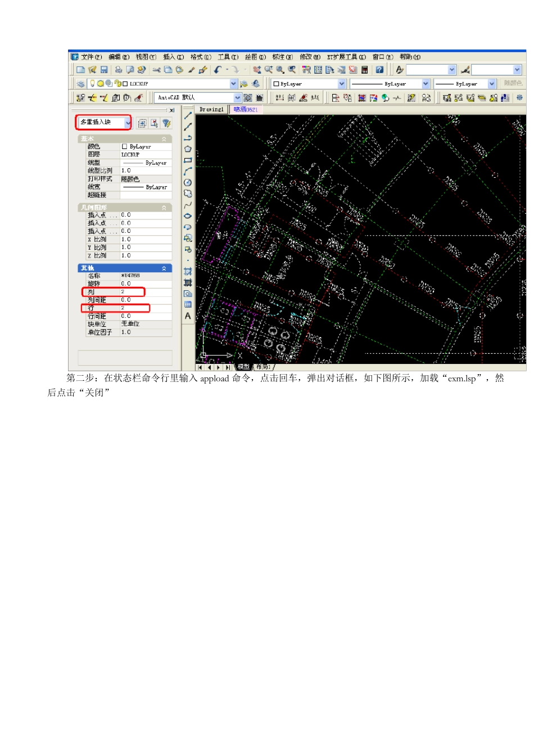Viewport: 534px width, 756px height.
Task: Open the AutoCAD 默认 workspace dropdown
Action: pos(238,98)
